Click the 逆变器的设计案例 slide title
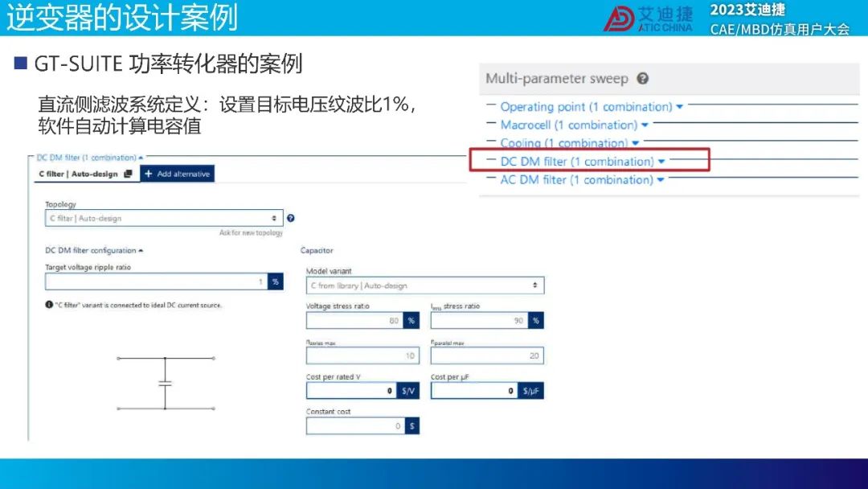This screenshot has height=489, width=868. click(x=122, y=17)
